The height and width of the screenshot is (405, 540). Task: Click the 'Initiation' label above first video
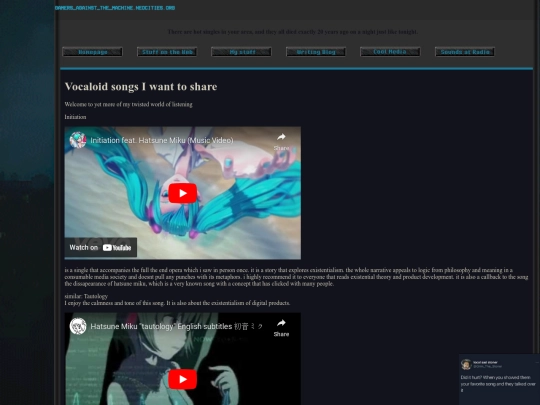[75, 117]
